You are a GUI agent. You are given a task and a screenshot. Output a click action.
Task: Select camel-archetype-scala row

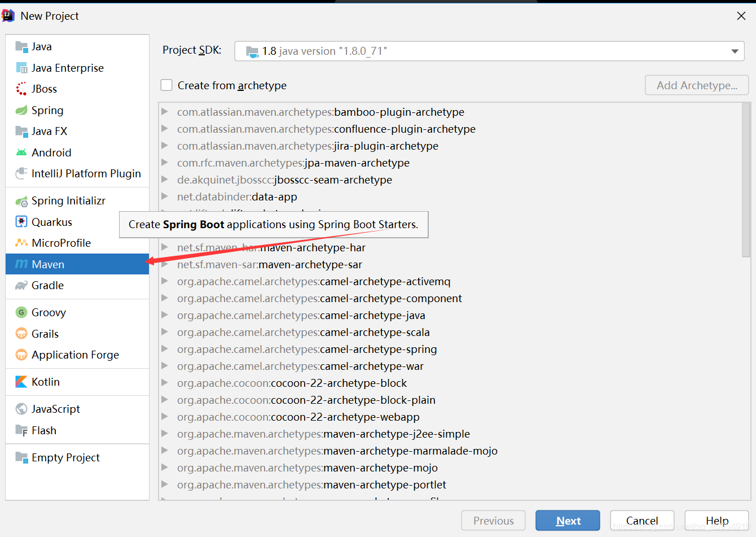pos(450,332)
